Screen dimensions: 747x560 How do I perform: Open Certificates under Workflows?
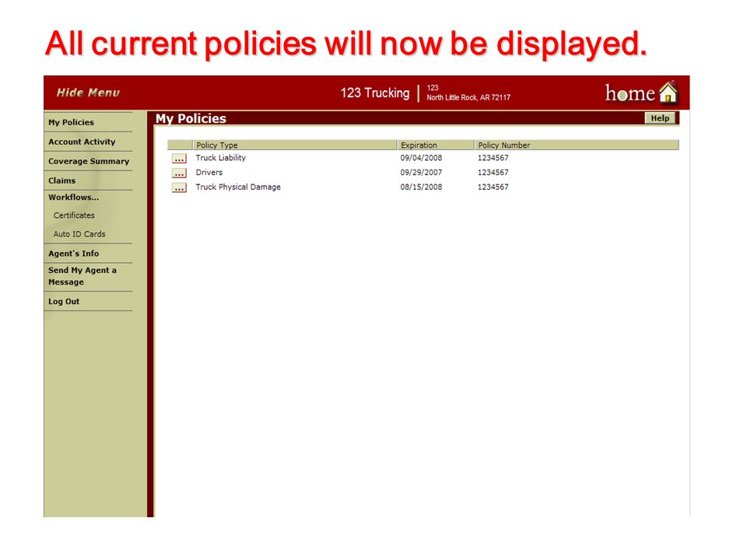click(x=74, y=215)
